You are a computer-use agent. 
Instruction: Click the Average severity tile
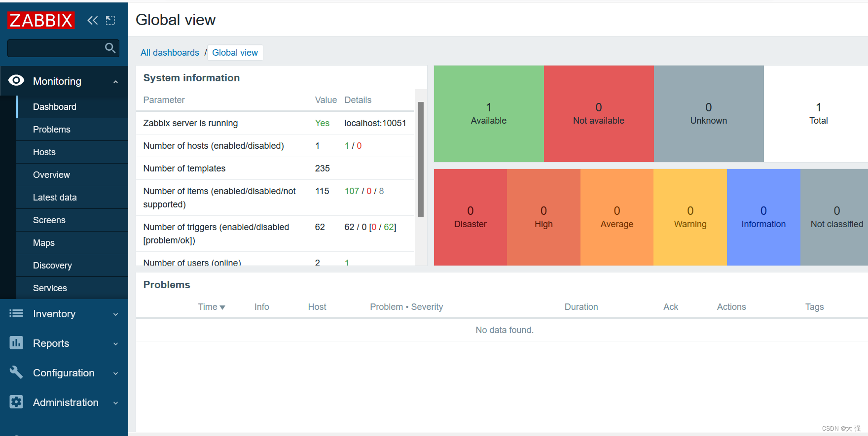tap(617, 217)
